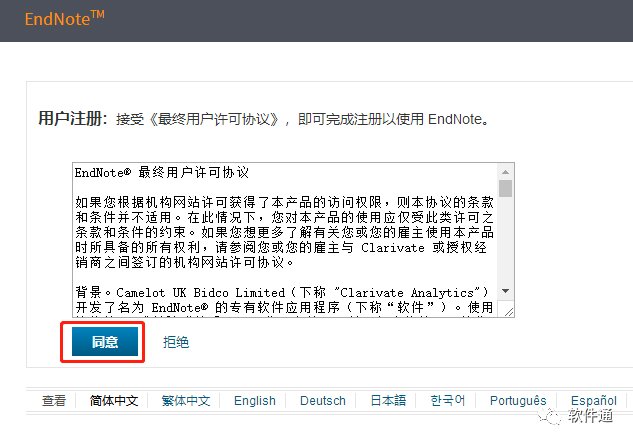Click the 同意 agree button
This screenshot has width=633, height=443.
[105, 342]
